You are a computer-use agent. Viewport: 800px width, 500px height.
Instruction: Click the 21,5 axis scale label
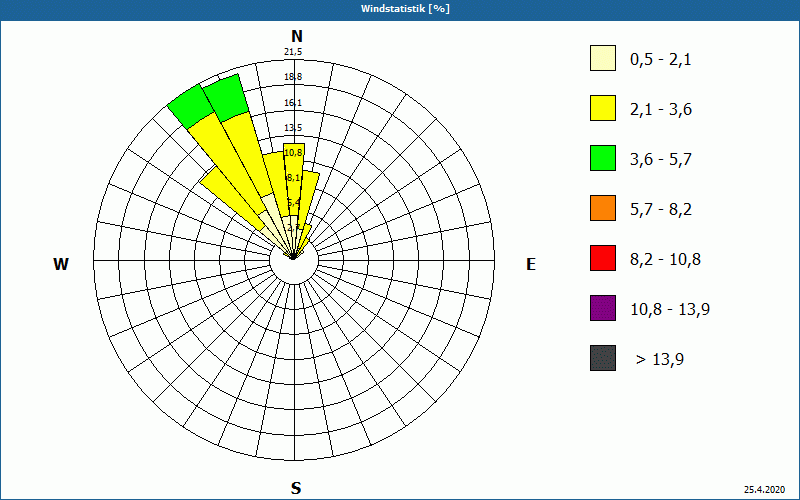[x=293, y=52]
